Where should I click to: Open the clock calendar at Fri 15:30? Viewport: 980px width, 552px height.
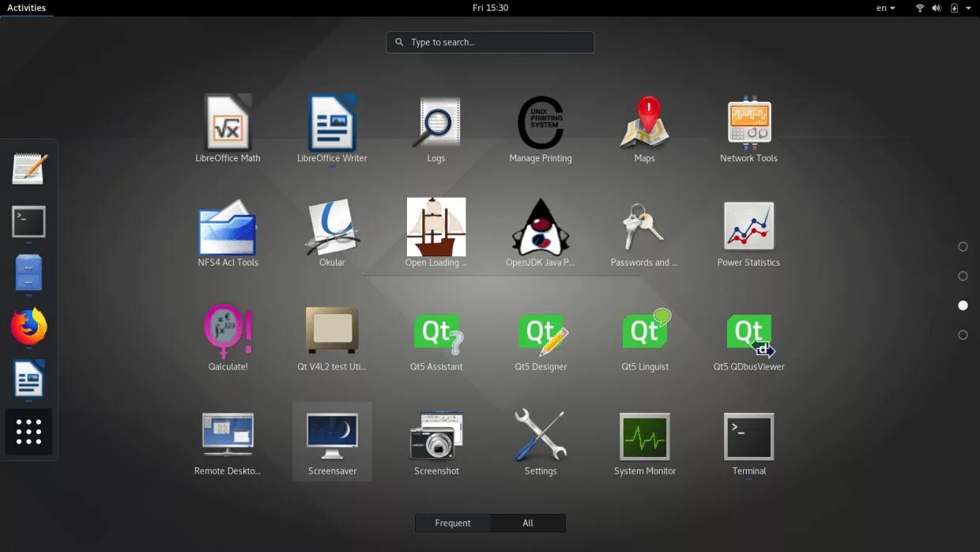pos(490,8)
